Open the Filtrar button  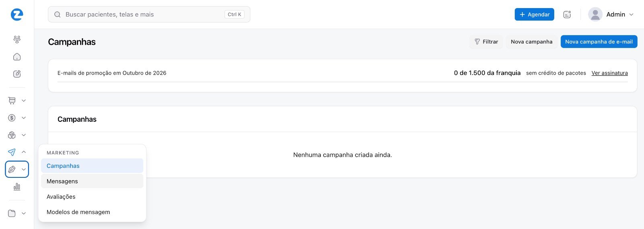coord(486,42)
